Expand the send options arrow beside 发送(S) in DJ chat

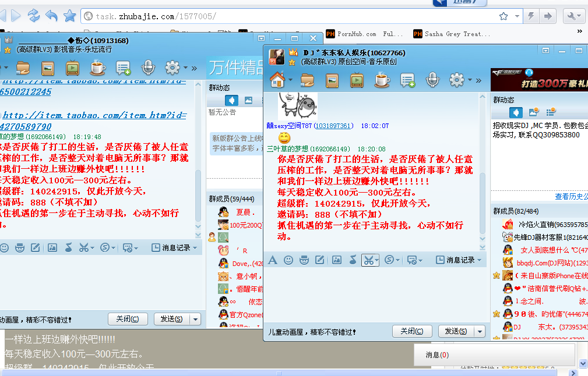[480, 331]
